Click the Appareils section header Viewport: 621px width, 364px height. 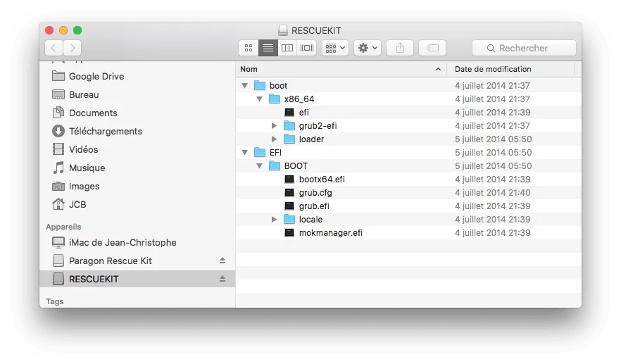[63, 227]
